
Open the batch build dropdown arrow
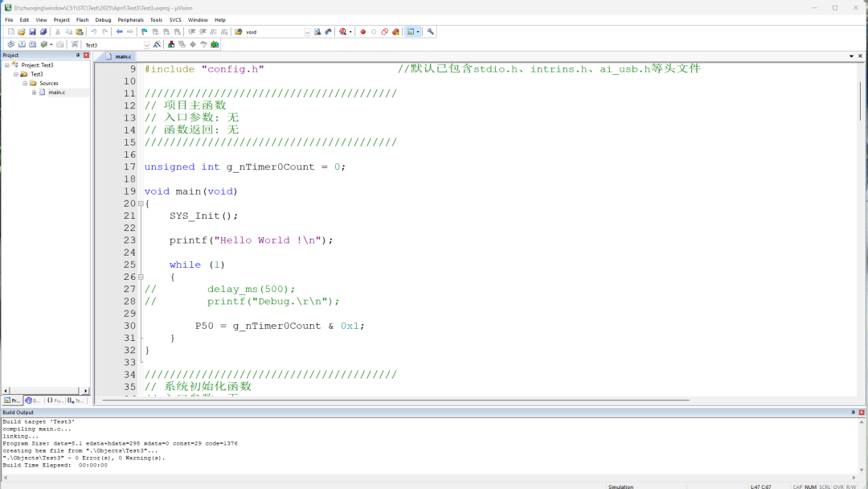[51, 44]
